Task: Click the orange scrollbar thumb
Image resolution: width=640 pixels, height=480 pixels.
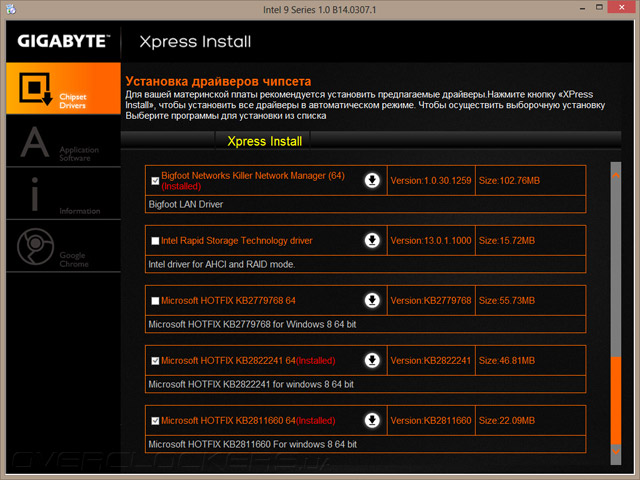Action: click(616, 401)
